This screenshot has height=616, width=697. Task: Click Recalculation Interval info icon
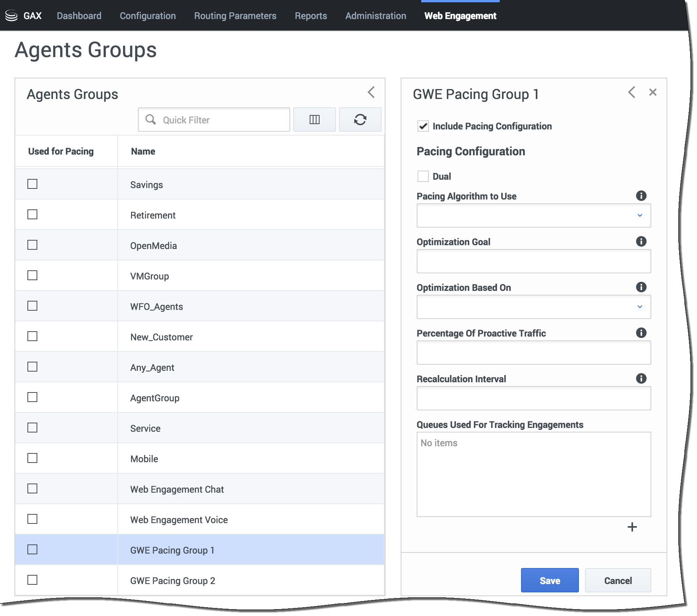[641, 378]
